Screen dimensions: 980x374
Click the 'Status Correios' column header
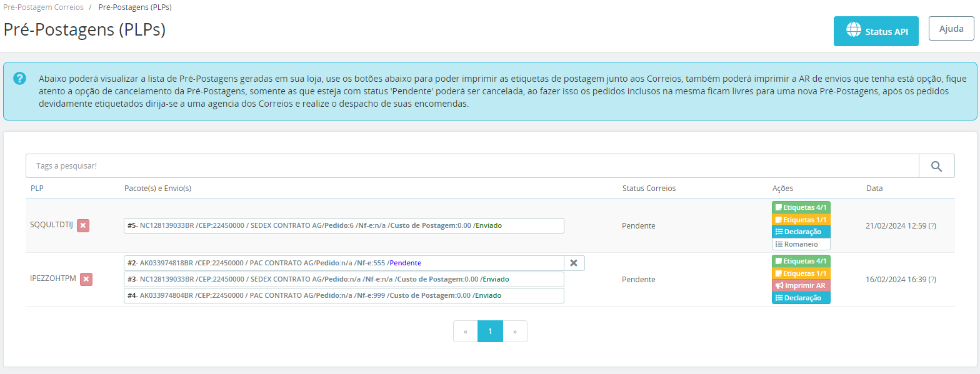click(649, 188)
